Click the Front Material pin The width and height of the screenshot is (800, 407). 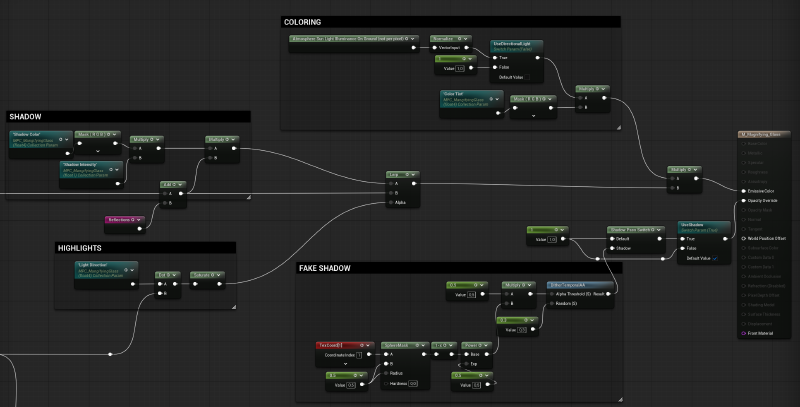pyautogui.click(x=743, y=333)
